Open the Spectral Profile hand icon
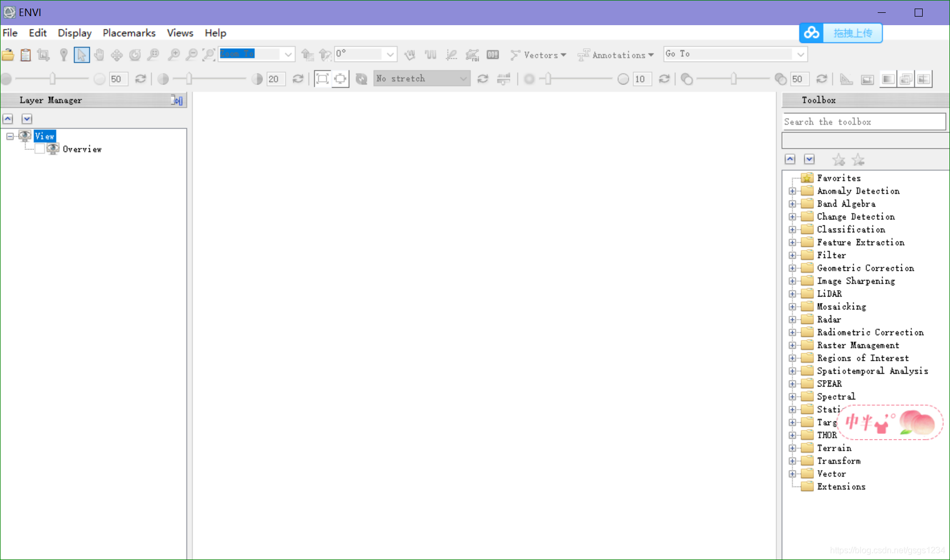This screenshot has width=950, height=560. (410, 55)
